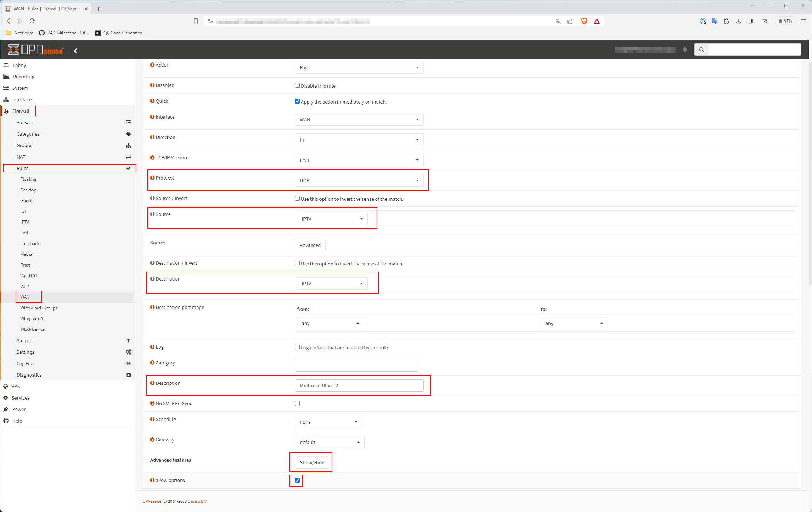The image size is (812, 512).
Task: Click the Aliases icon under Firewall
Action: 128,123
